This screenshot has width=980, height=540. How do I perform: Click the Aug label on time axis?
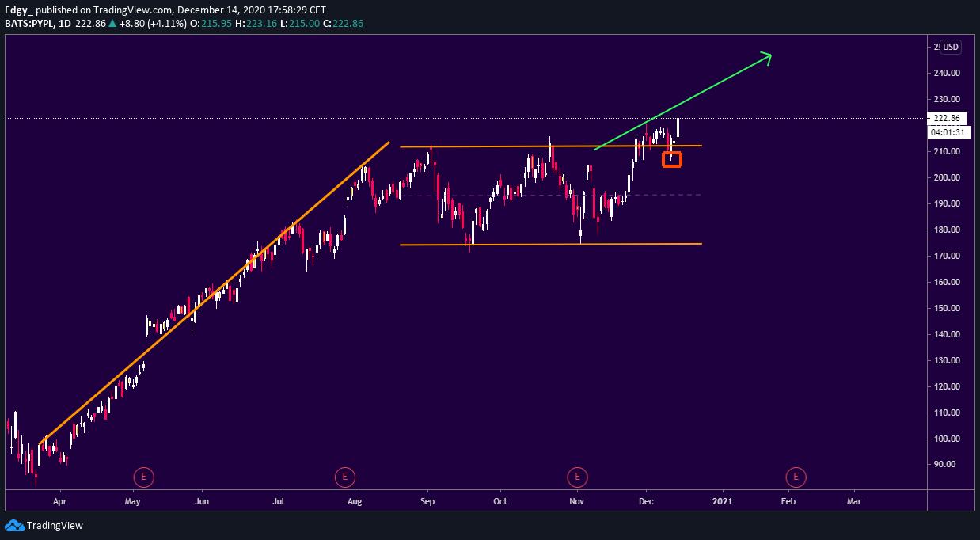[355, 501]
